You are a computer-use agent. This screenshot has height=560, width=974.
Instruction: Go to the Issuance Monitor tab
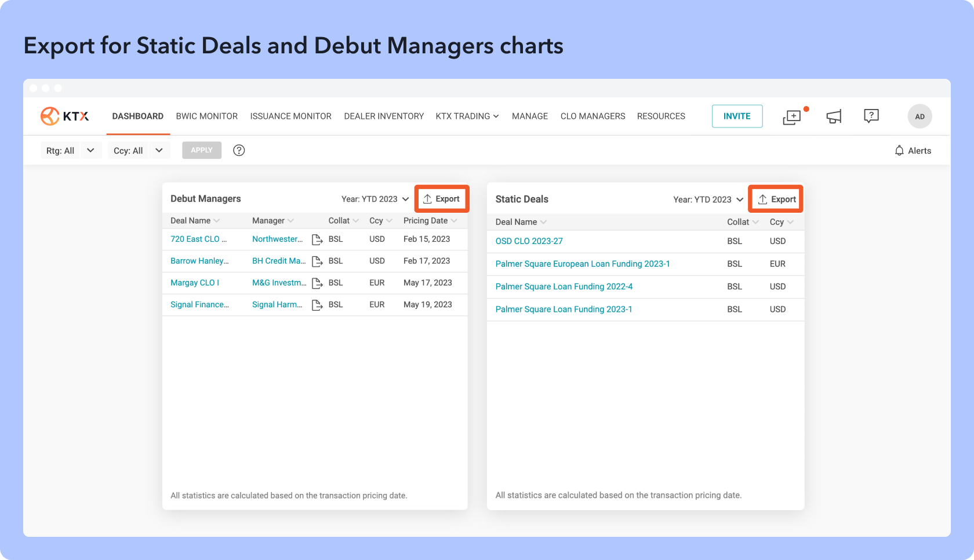pyautogui.click(x=290, y=117)
